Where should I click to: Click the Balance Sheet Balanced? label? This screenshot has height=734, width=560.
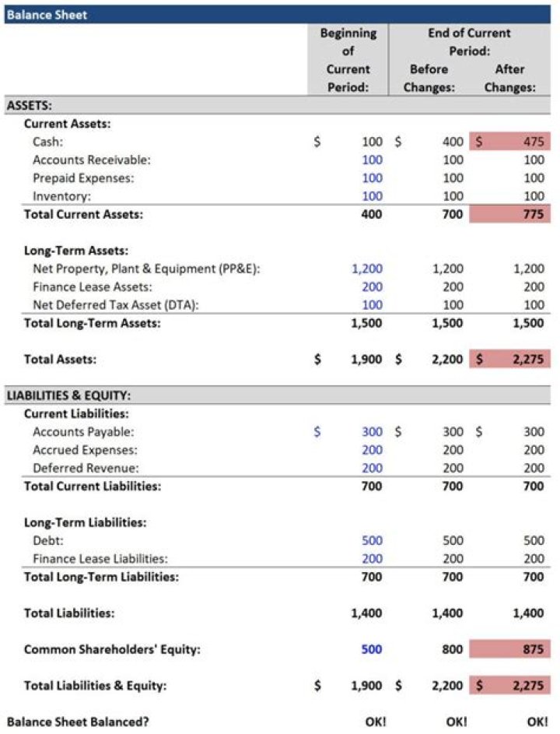(78, 722)
